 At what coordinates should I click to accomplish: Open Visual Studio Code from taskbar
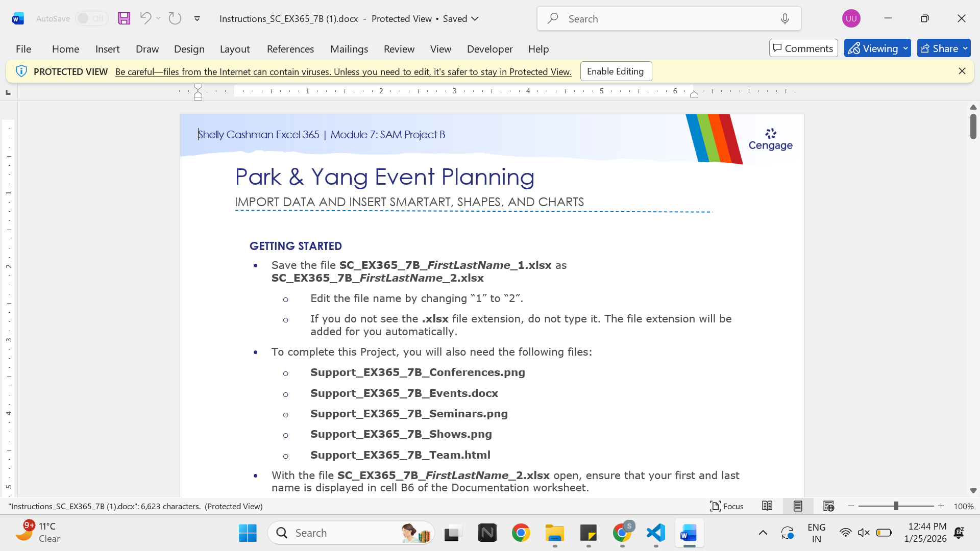coord(656,533)
